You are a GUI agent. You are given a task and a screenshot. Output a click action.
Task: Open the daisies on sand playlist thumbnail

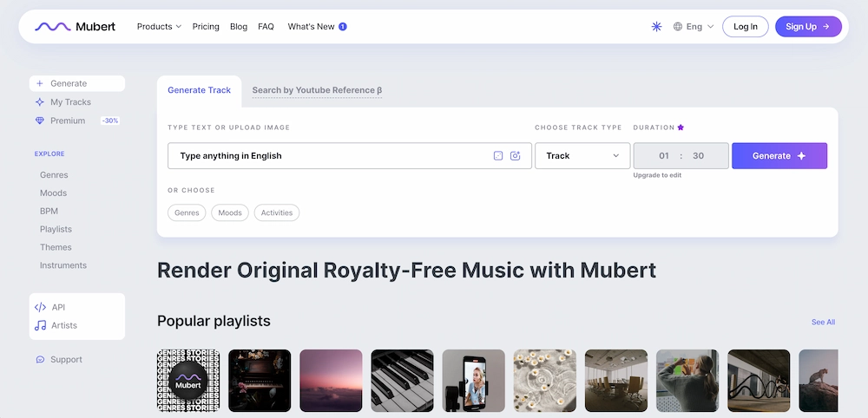545,381
